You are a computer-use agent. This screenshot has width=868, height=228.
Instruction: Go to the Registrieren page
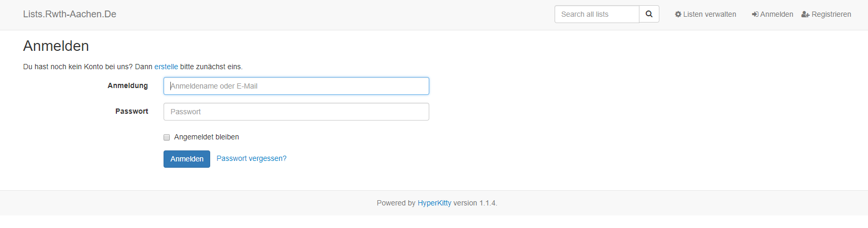click(831, 14)
